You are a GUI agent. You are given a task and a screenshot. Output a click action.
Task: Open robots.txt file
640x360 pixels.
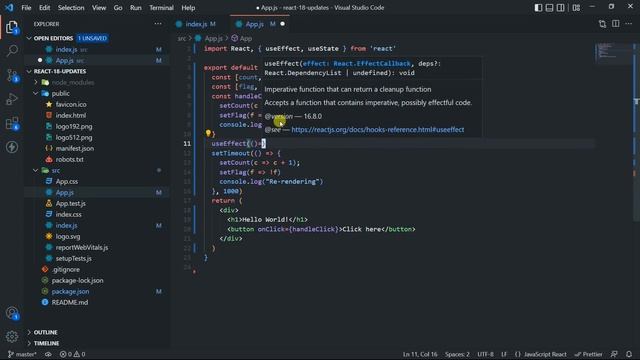pyautogui.click(x=69, y=160)
